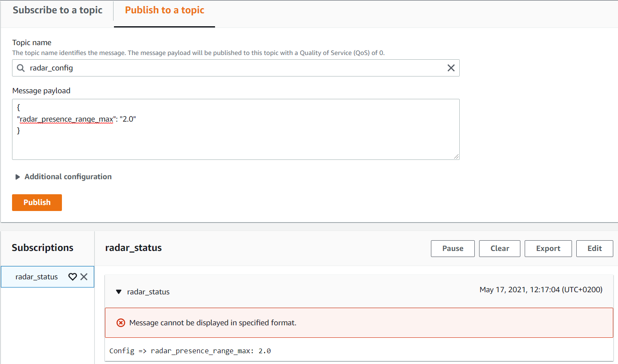
Task: Click the Topic name label
Action: point(32,43)
